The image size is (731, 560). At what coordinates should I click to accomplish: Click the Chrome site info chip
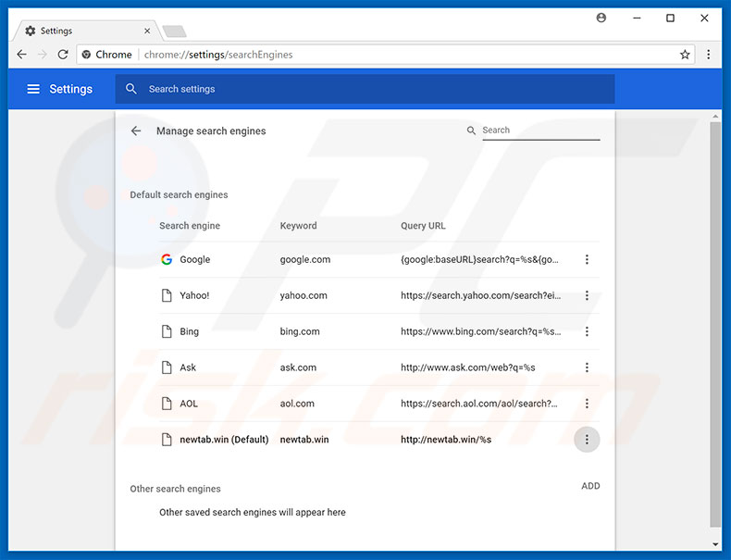(x=106, y=55)
